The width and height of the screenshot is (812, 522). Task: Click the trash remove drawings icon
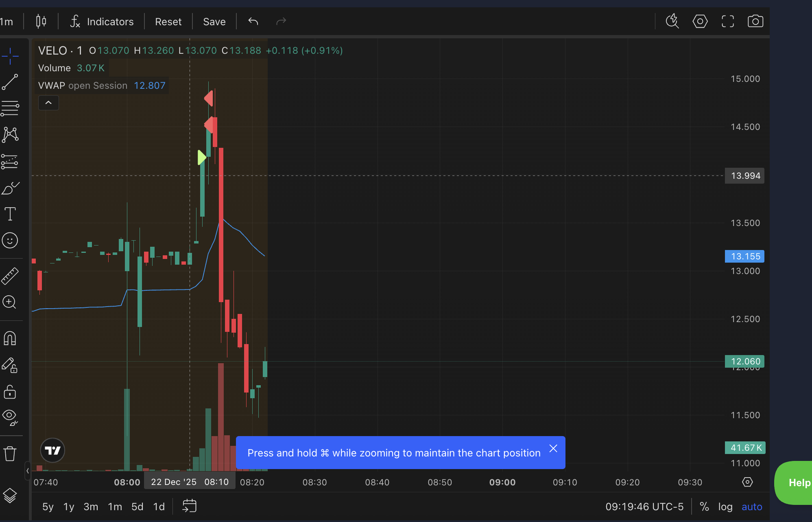pyautogui.click(x=10, y=453)
